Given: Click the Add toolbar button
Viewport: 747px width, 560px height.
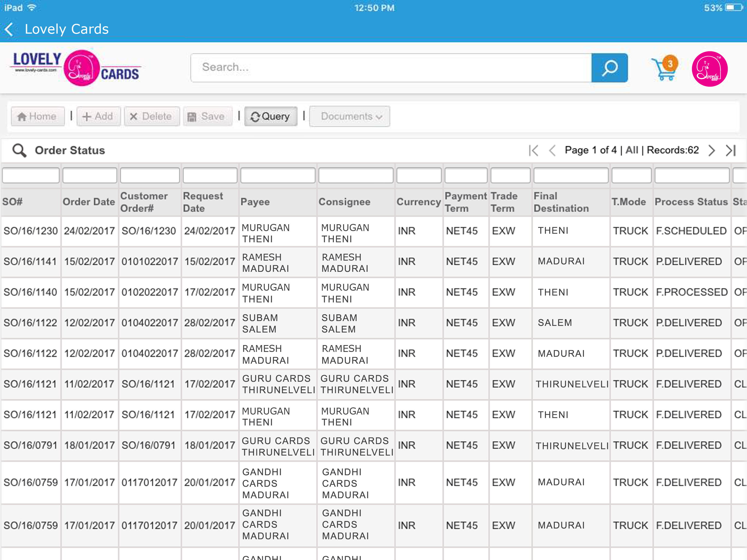Looking at the screenshot, I should [x=98, y=116].
